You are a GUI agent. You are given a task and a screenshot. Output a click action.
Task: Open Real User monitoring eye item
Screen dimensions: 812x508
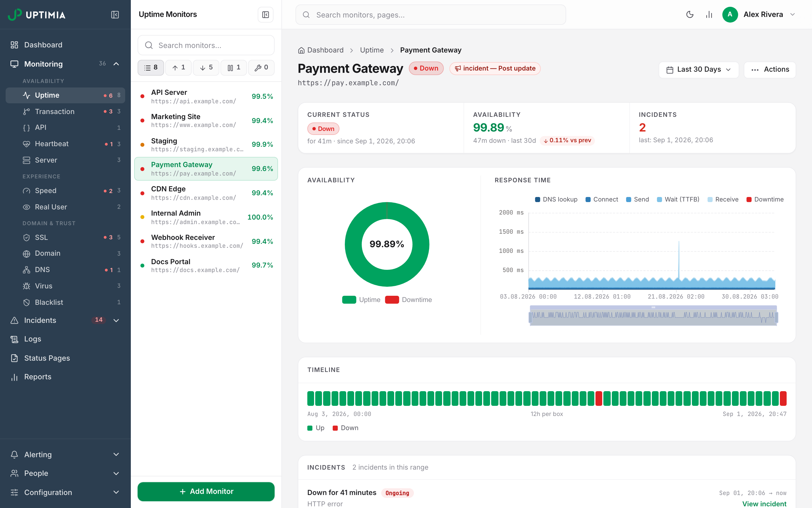pos(65,207)
